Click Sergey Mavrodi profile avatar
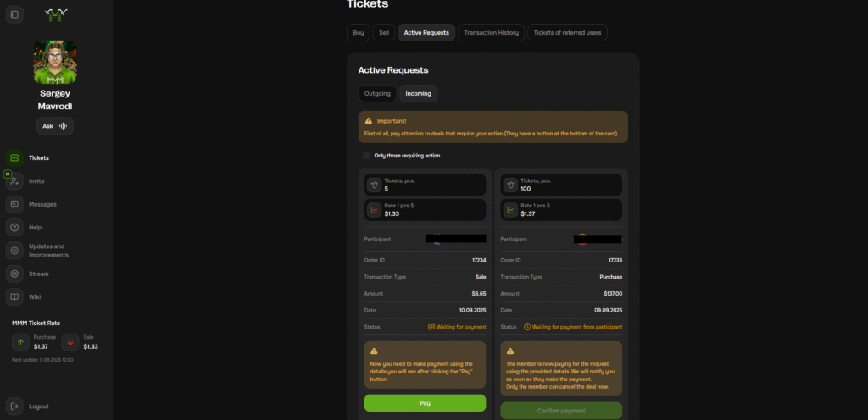Image resolution: width=868 pixels, height=420 pixels. pos(55,62)
